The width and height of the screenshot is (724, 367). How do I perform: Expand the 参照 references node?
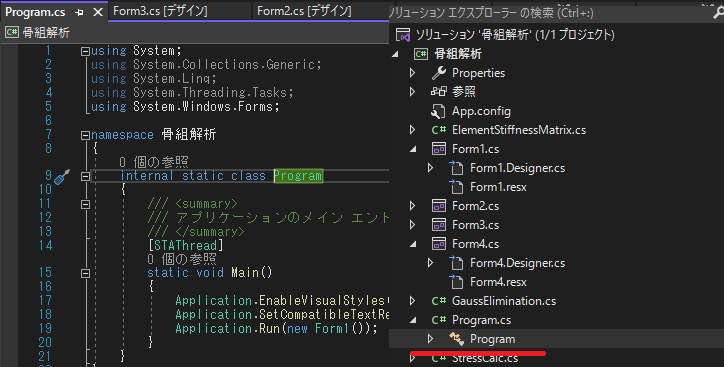(x=412, y=92)
